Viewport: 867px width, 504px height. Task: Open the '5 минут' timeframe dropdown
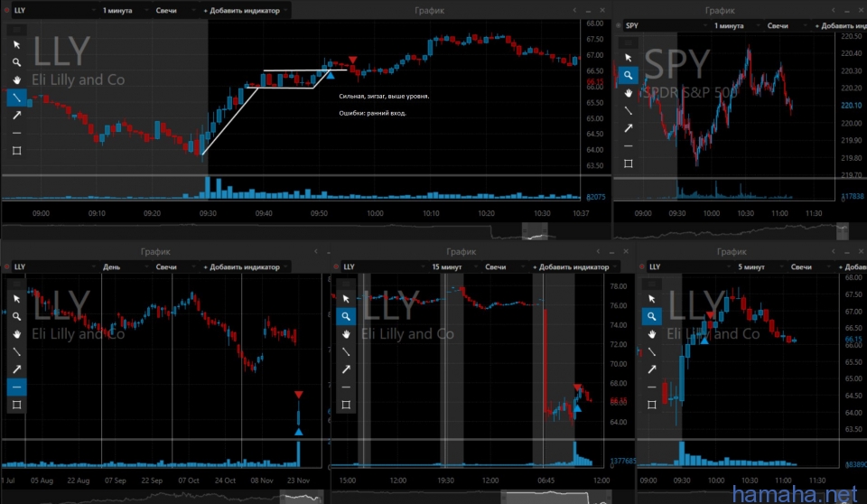(760, 266)
